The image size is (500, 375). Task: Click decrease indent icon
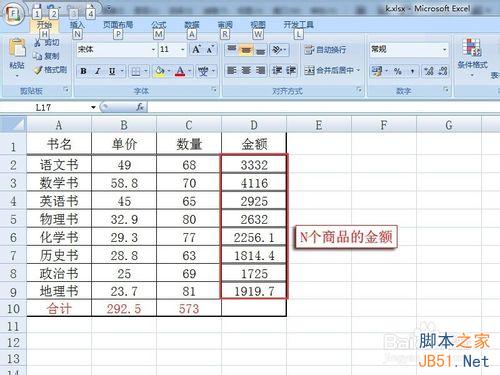click(x=277, y=70)
